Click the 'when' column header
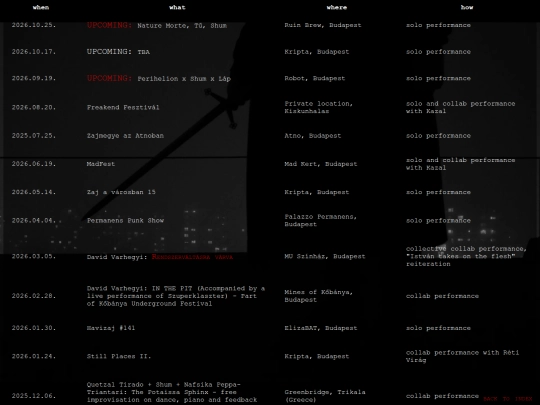Screen dimensions: 540x405 (41, 7)
